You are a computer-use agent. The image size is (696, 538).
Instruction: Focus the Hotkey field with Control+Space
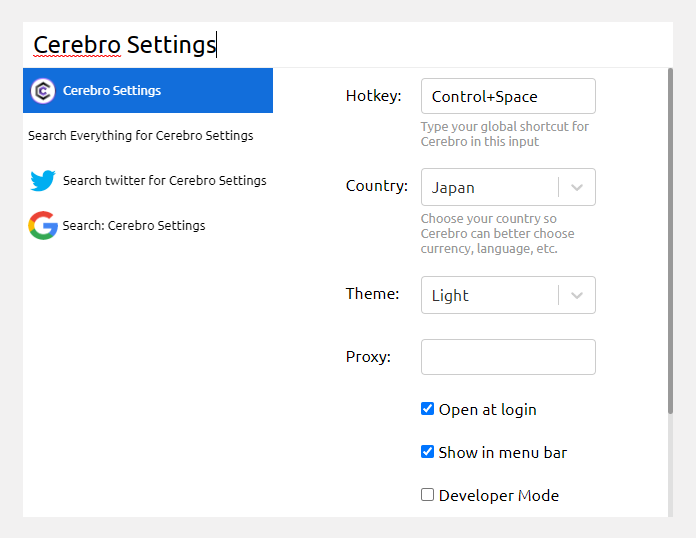[508, 96]
